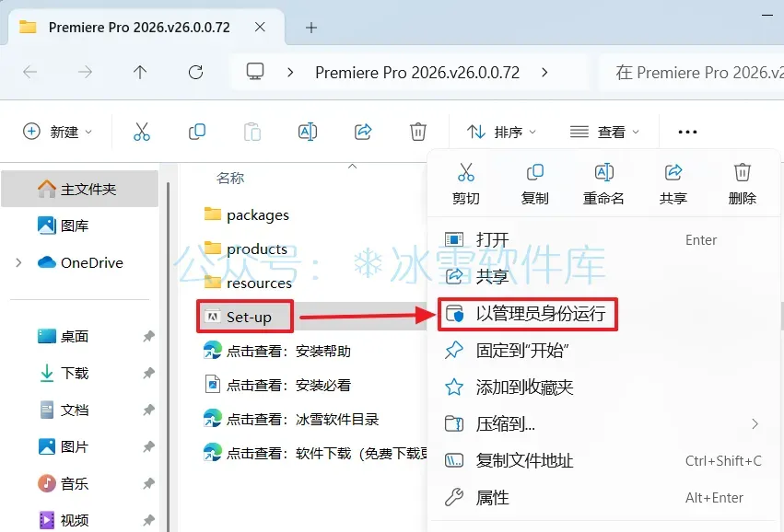This screenshot has height=532, width=784.
Task: Click the Rename icon in toolbar
Action: 308,132
